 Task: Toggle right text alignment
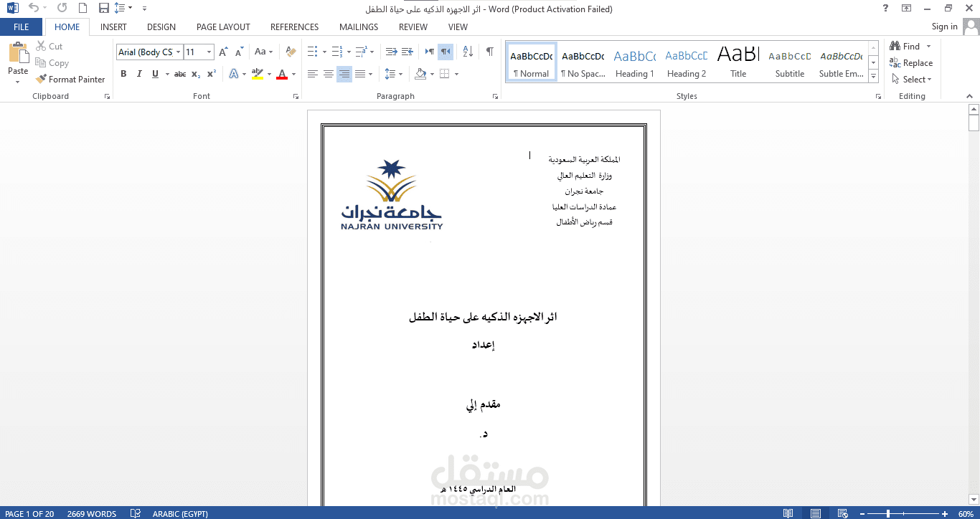(x=344, y=74)
